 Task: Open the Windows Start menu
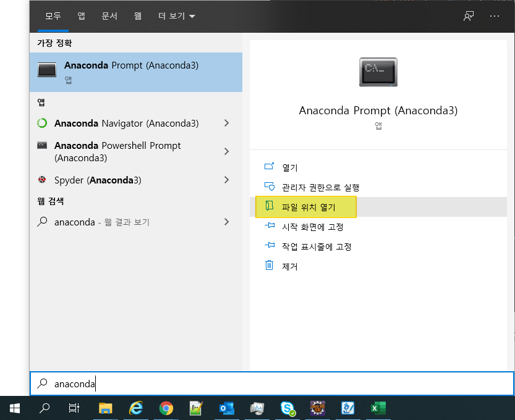coord(15,408)
